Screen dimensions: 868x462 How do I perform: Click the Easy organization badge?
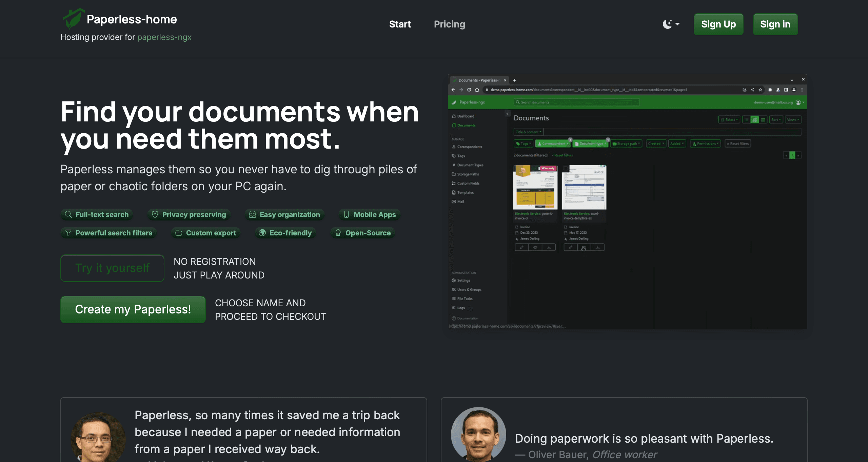pos(284,214)
